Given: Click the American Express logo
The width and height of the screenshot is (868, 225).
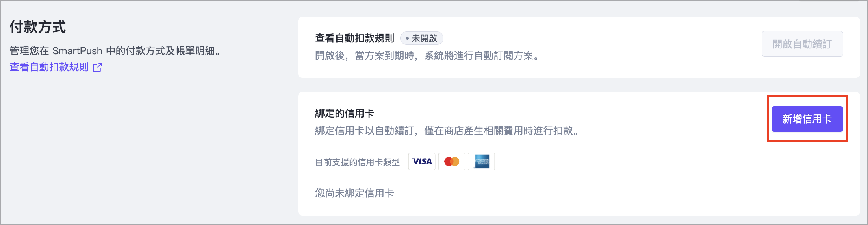Looking at the screenshot, I should coord(481,162).
